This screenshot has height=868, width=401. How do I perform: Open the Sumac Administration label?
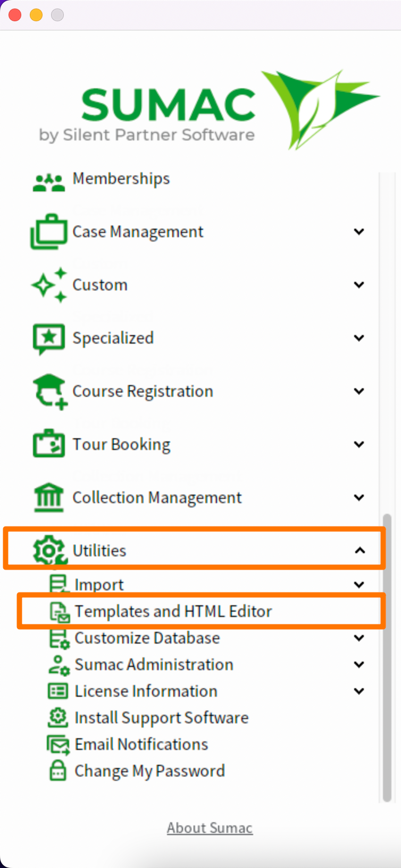pos(154,664)
